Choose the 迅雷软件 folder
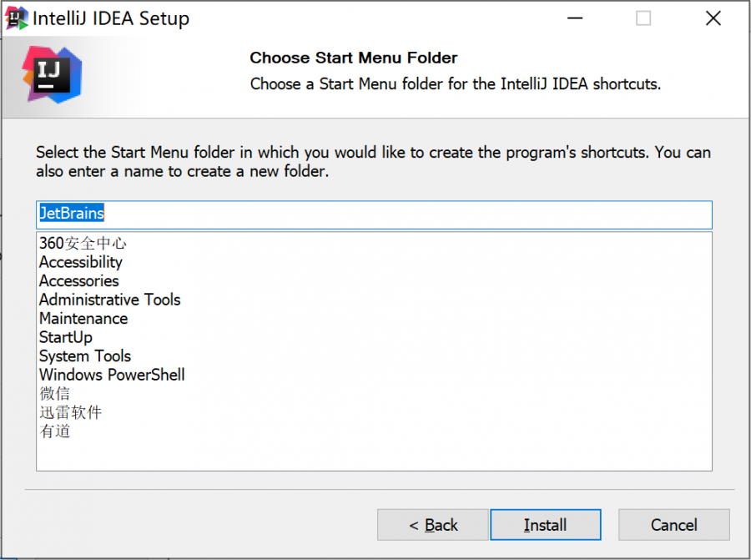Screen dimensions: 751x560 (70, 412)
